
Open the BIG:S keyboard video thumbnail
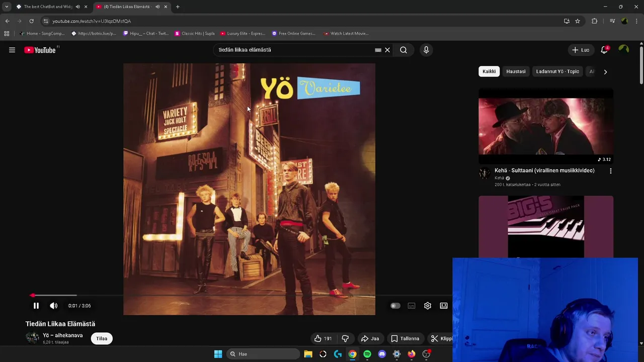[546, 227]
